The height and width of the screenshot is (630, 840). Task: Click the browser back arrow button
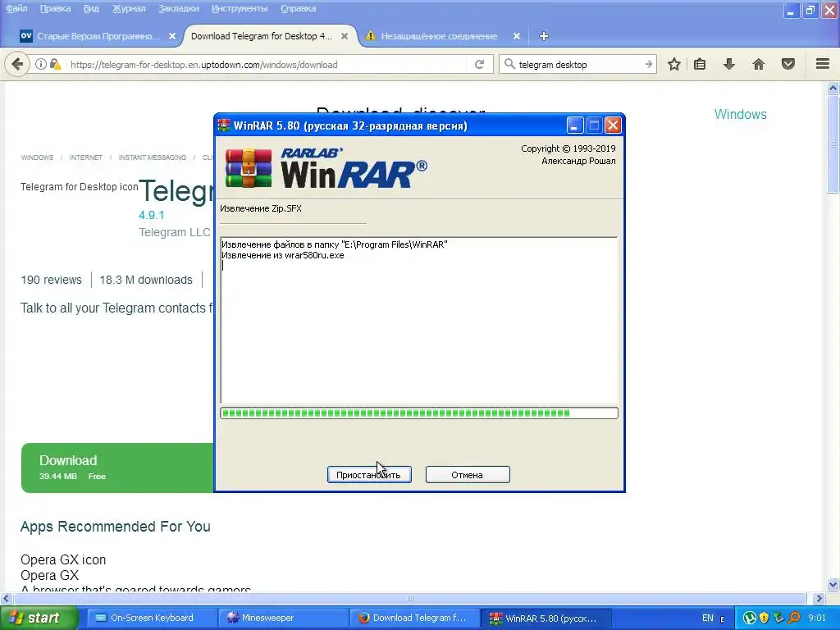(17, 64)
